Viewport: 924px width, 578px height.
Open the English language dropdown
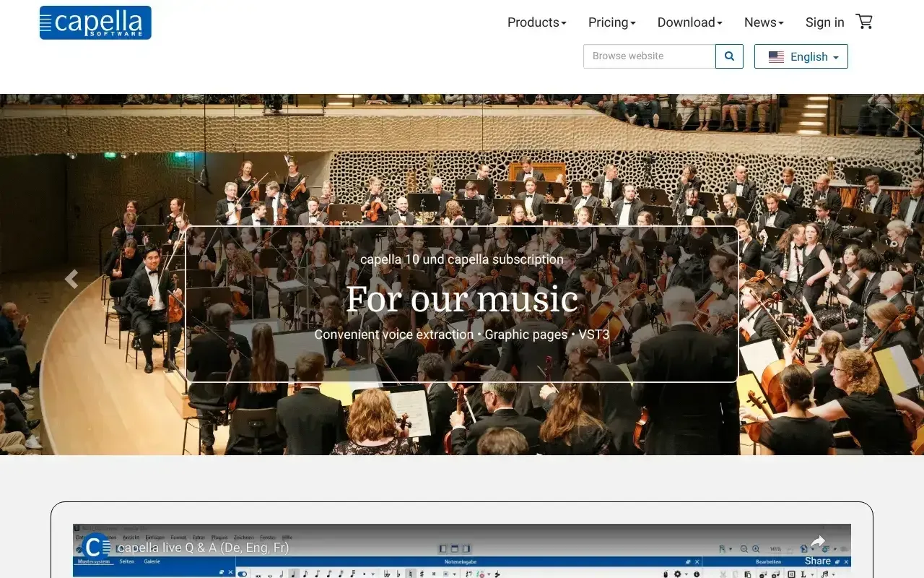[x=801, y=57]
